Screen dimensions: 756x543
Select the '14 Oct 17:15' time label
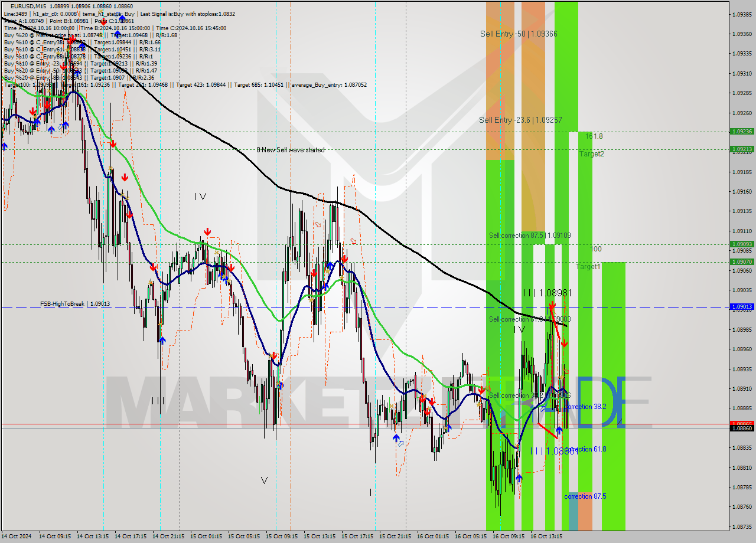pos(131,537)
